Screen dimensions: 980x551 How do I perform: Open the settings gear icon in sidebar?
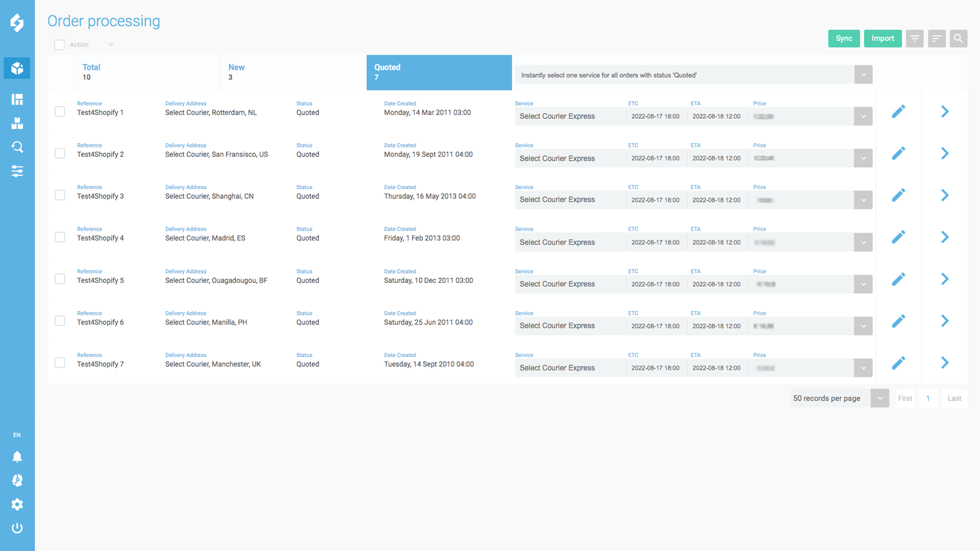(17, 504)
